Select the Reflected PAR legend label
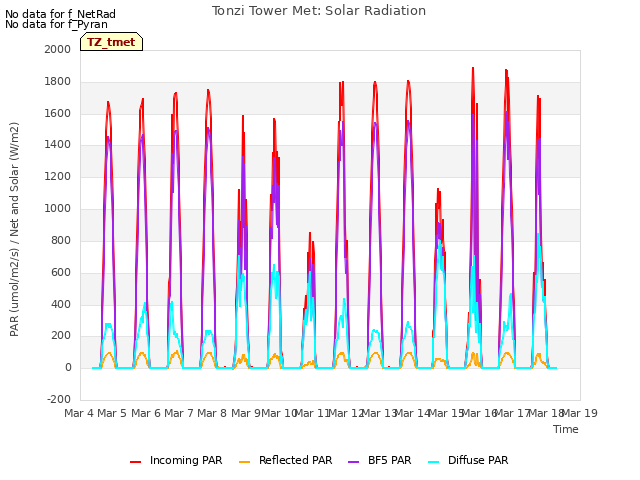640x480 pixels. pos(296,460)
